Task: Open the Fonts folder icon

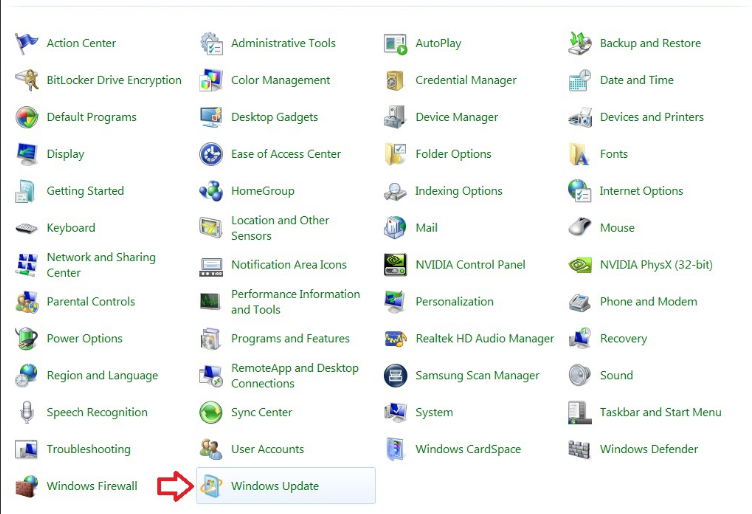Action: pyautogui.click(x=579, y=154)
